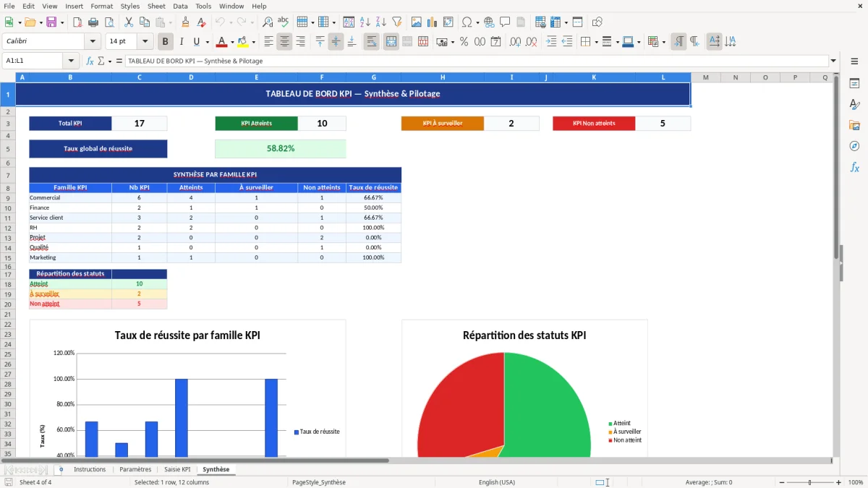Open sidebar Gallery panel

coord(854,125)
